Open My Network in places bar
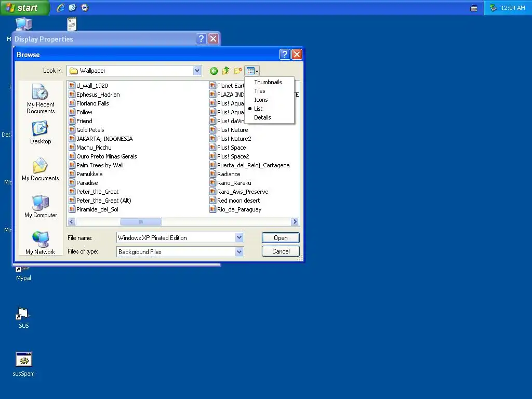Viewport: 532px width, 399px height. pos(41,243)
